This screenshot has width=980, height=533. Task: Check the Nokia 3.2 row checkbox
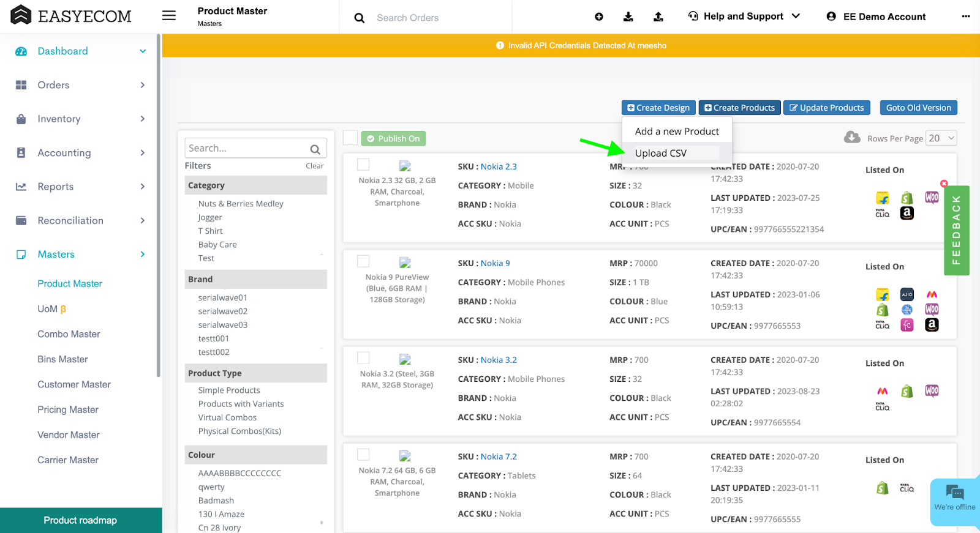click(x=363, y=358)
